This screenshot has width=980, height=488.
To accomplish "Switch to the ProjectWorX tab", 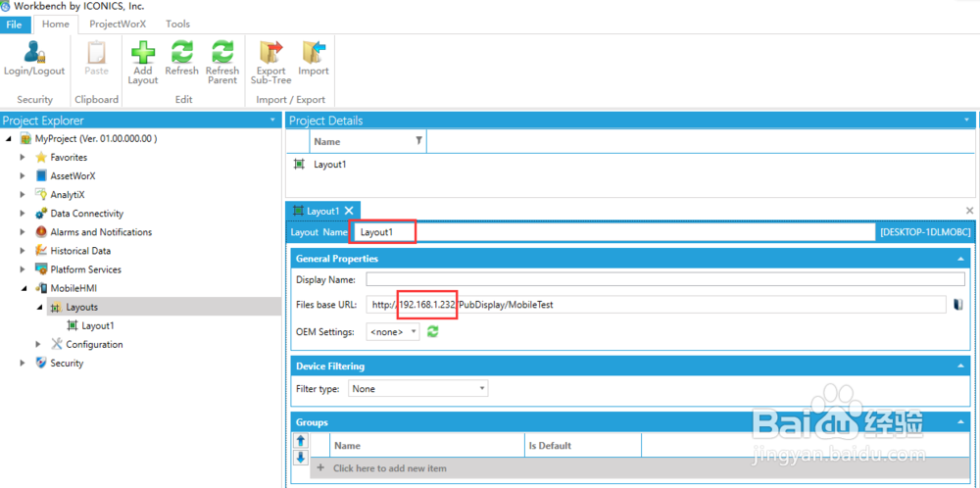I will tap(118, 24).
